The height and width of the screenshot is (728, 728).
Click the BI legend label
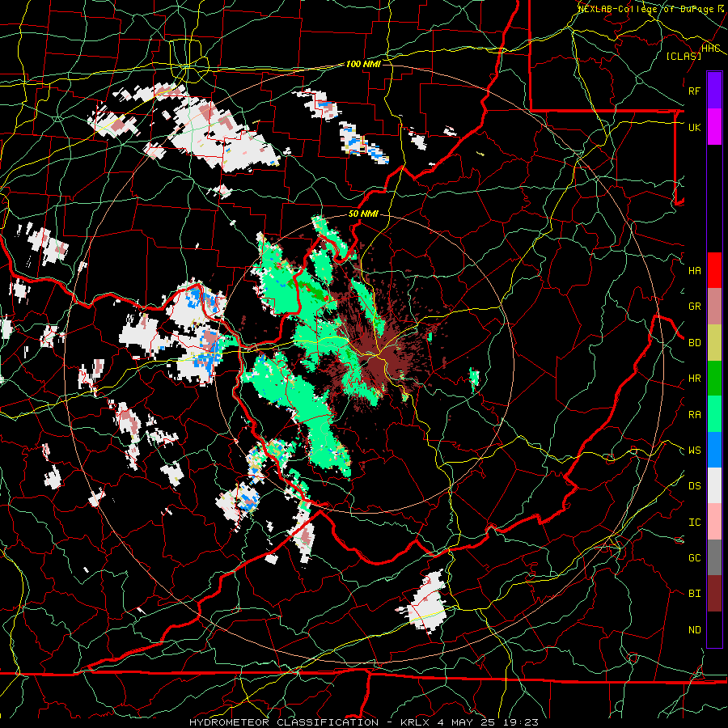694,594
